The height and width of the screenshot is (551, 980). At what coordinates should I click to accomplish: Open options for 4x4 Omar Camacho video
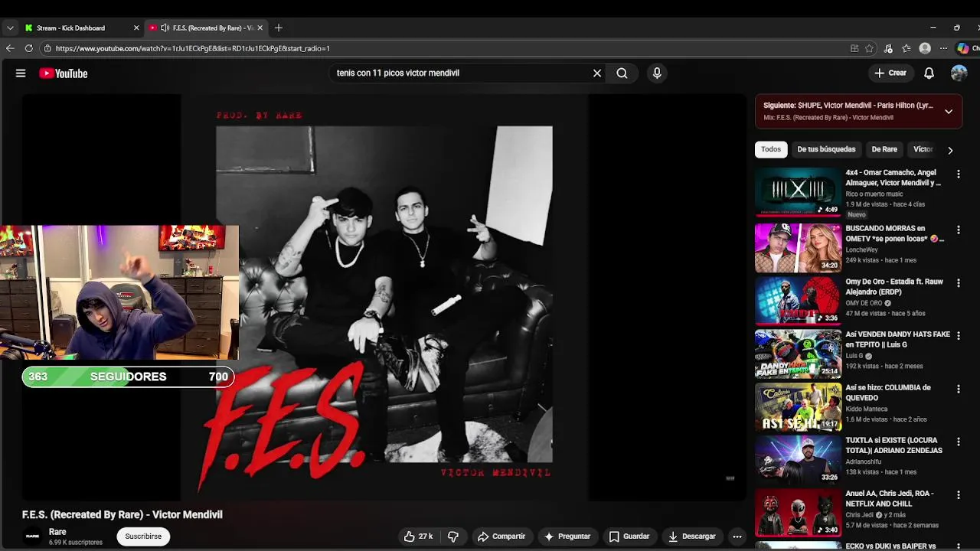[x=958, y=174]
